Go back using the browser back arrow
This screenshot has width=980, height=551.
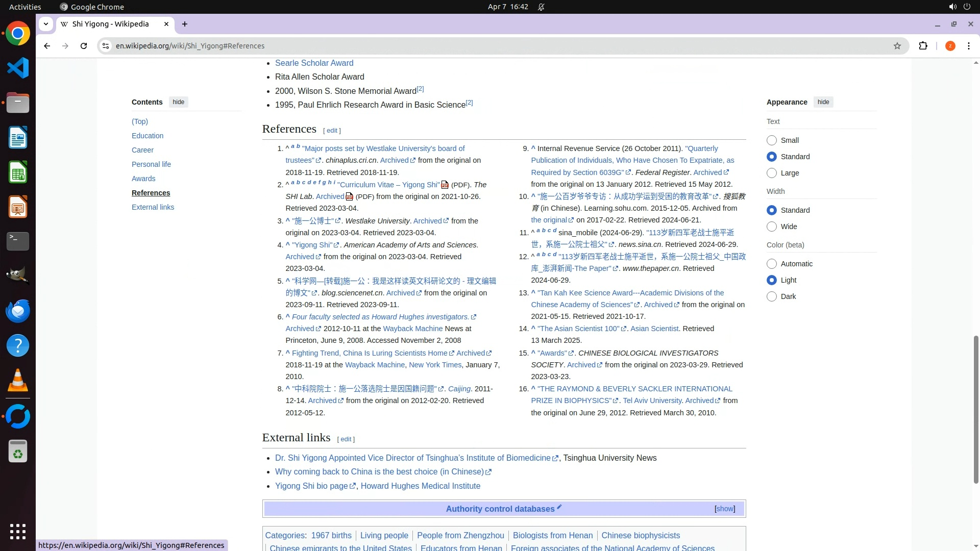tap(47, 46)
